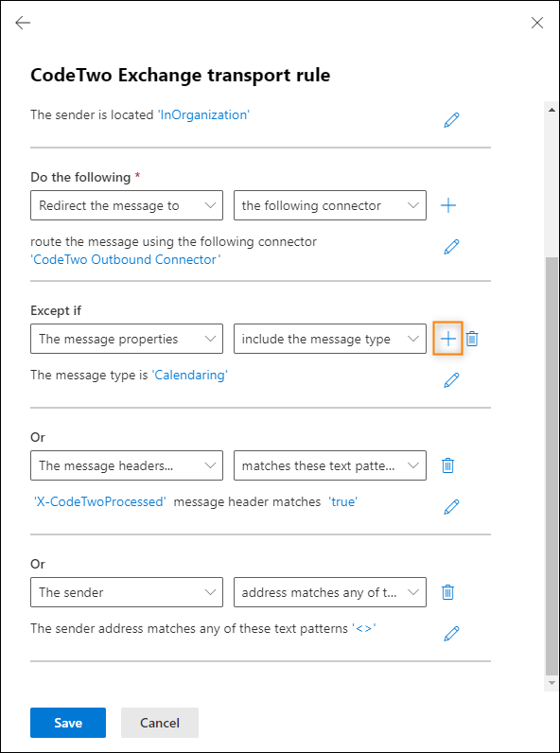Add another action next to 'the following connector'
This screenshot has height=753, width=560.
(448, 205)
